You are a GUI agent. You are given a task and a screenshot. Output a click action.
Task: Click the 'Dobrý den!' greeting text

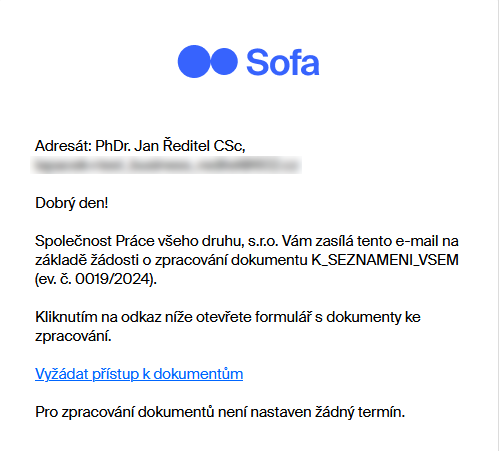click(x=72, y=203)
